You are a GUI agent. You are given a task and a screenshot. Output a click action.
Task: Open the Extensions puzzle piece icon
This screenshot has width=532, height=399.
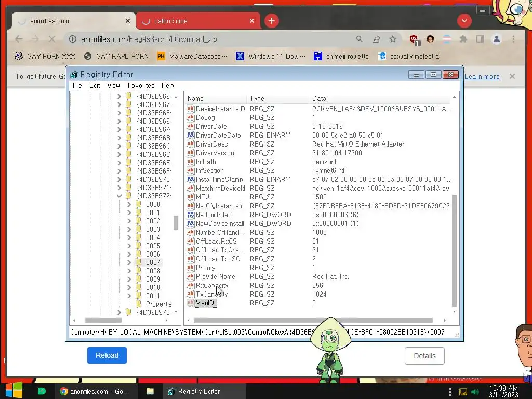[463, 39]
